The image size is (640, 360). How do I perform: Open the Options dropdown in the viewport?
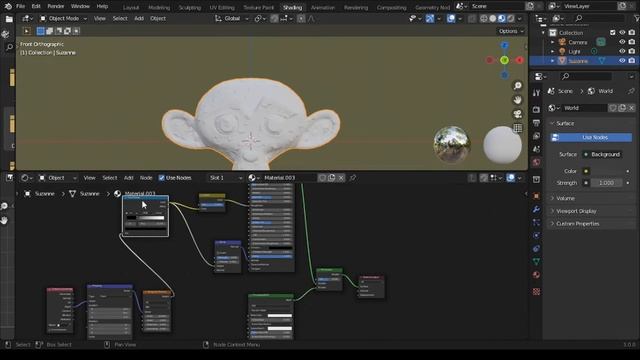click(x=511, y=31)
